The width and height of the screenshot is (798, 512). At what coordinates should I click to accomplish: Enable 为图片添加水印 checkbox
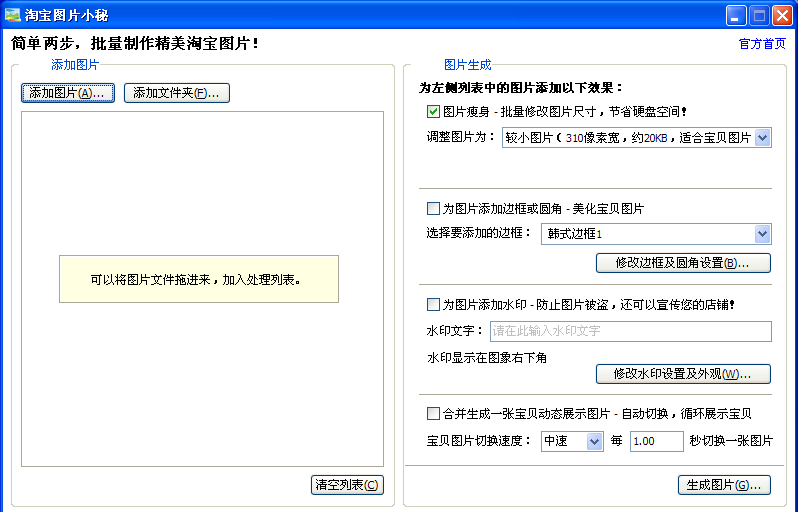tap(433, 305)
